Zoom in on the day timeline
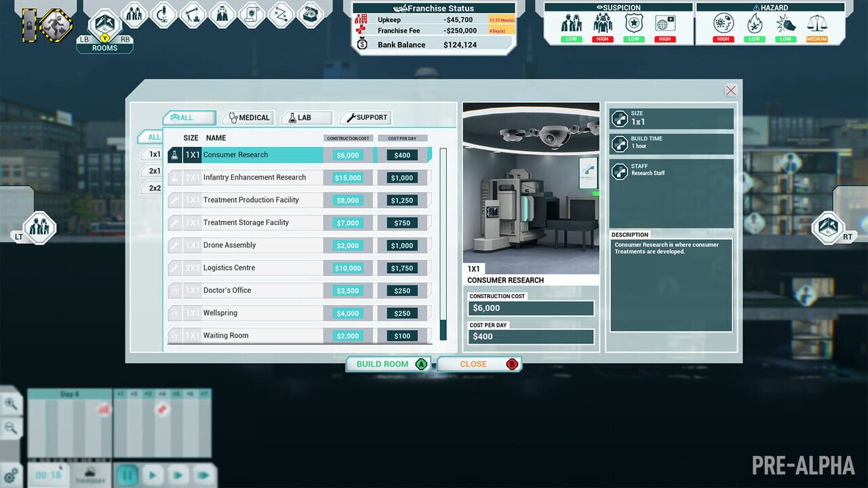This screenshot has width=868, height=488. 9,404
